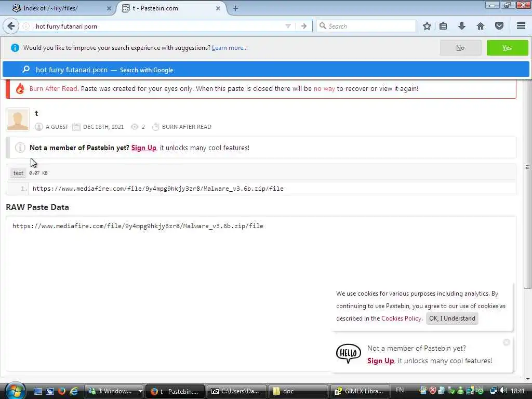
Task: Click the EN language indicator in taskbar
Action: pos(400,390)
